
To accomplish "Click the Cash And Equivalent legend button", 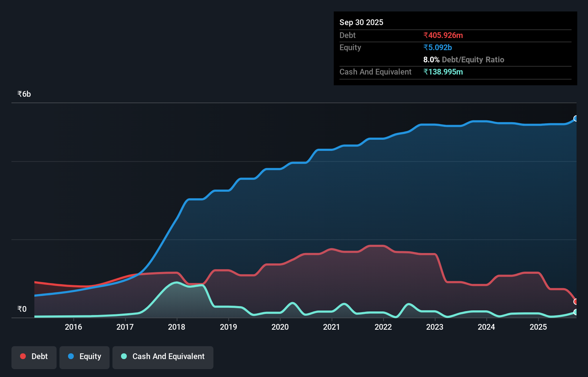I will pyautogui.click(x=163, y=357).
